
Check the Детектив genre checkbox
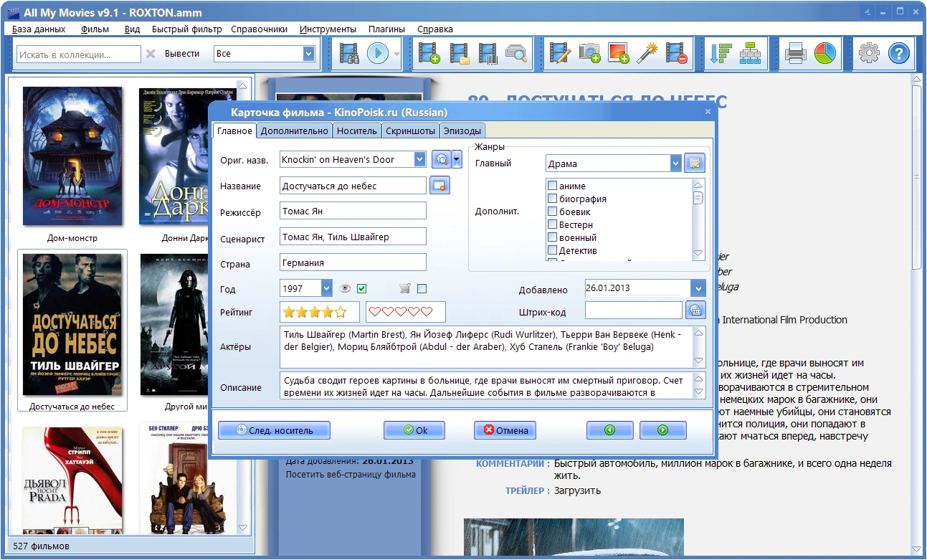(553, 250)
